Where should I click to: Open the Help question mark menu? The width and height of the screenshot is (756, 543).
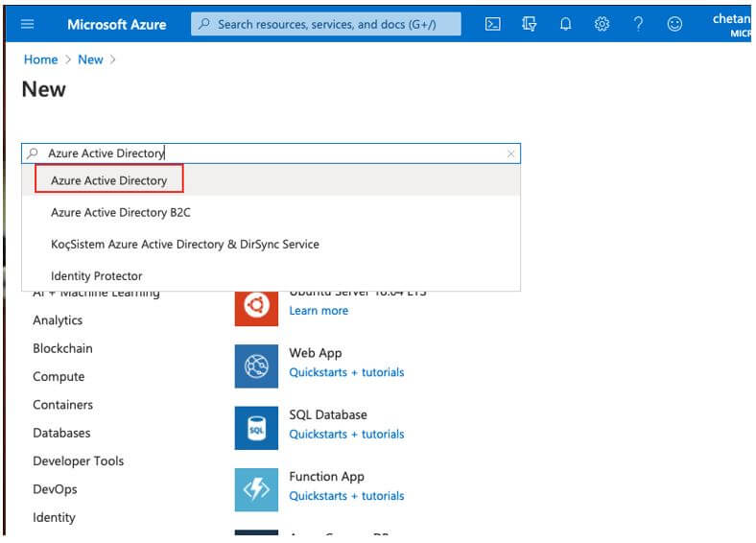(638, 24)
